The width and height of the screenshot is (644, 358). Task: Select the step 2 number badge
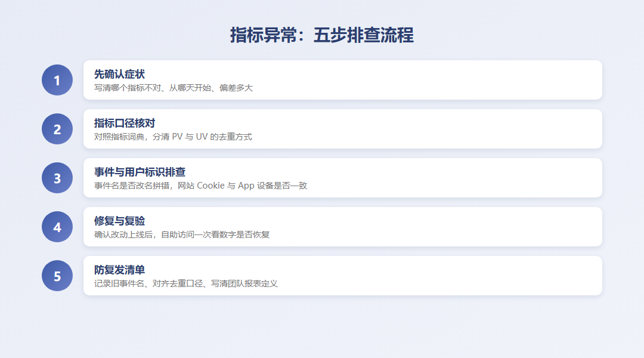pyautogui.click(x=57, y=129)
